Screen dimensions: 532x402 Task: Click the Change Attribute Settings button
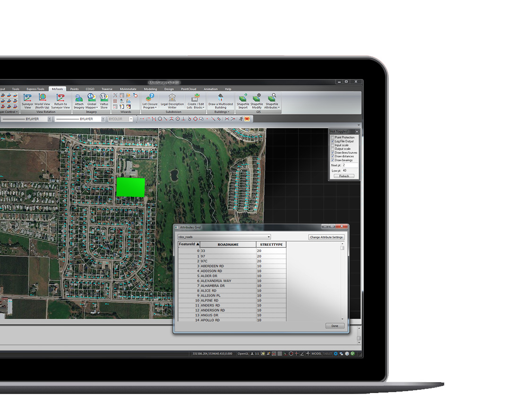(326, 237)
